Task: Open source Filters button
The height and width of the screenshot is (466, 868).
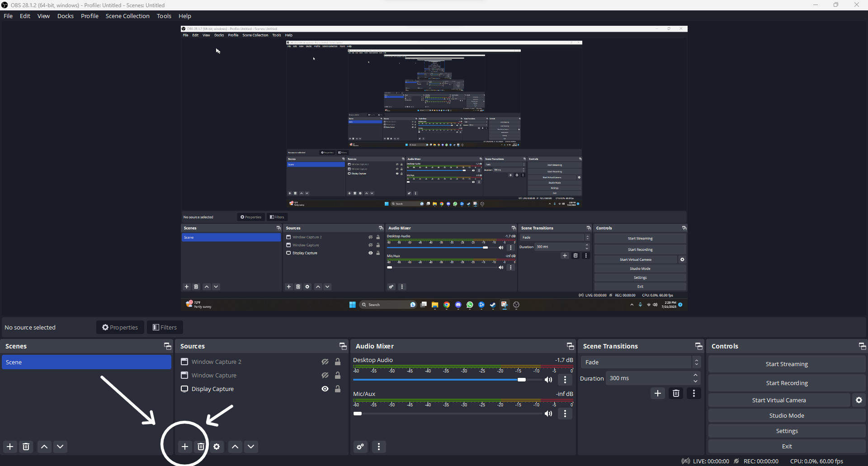Action: (165, 327)
